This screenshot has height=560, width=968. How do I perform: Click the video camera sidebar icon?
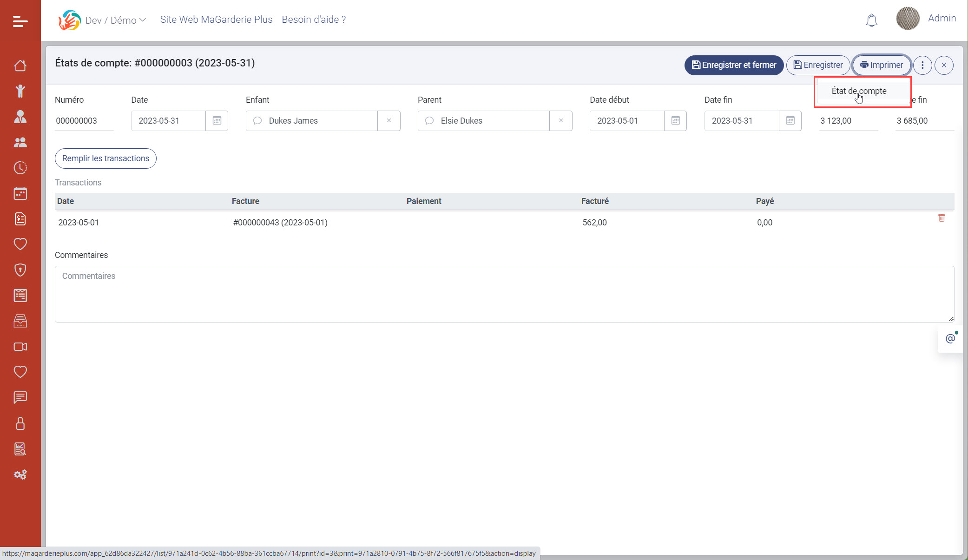(20, 347)
